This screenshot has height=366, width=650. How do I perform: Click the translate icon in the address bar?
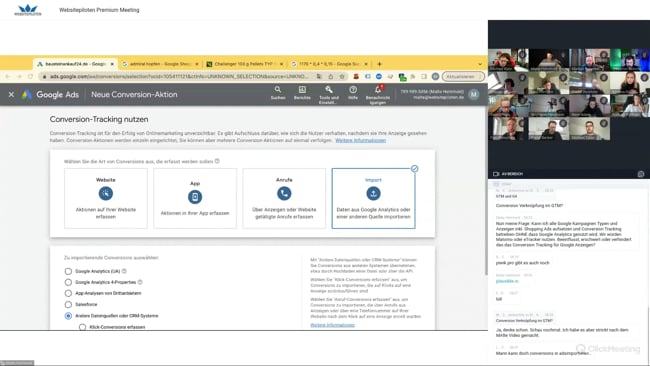click(319, 76)
